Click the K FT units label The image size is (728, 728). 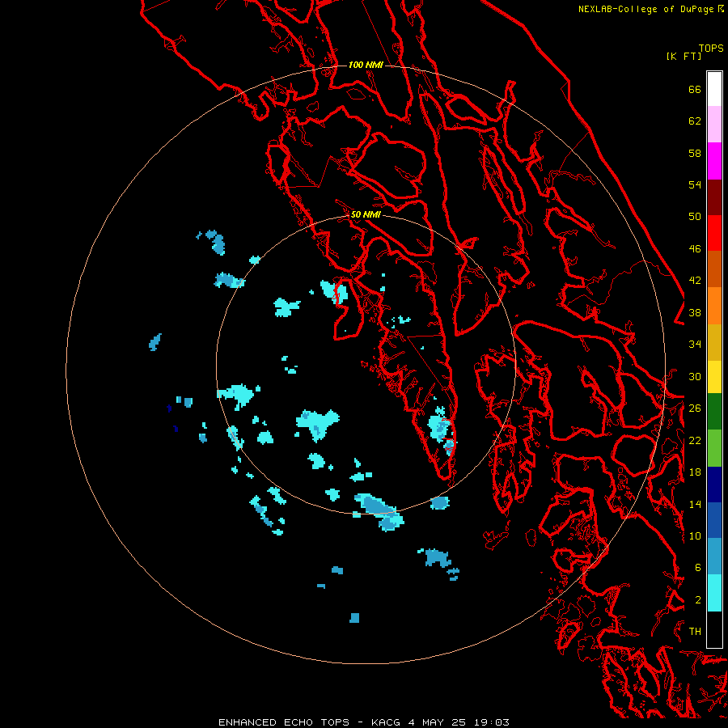point(684,56)
